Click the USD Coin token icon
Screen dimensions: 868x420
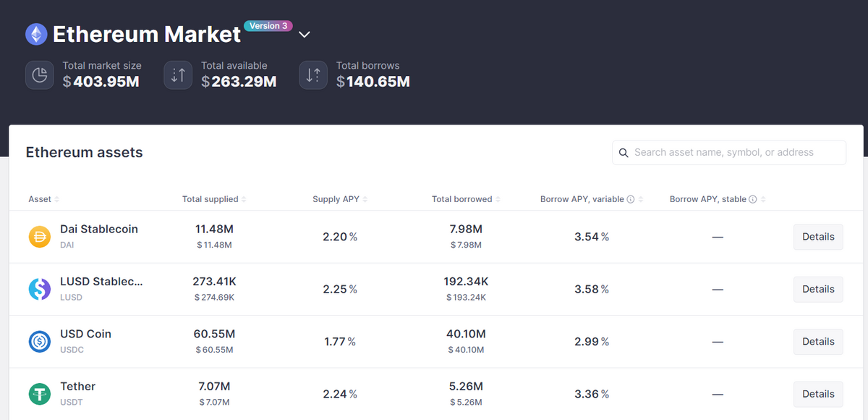tap(39, 342)
